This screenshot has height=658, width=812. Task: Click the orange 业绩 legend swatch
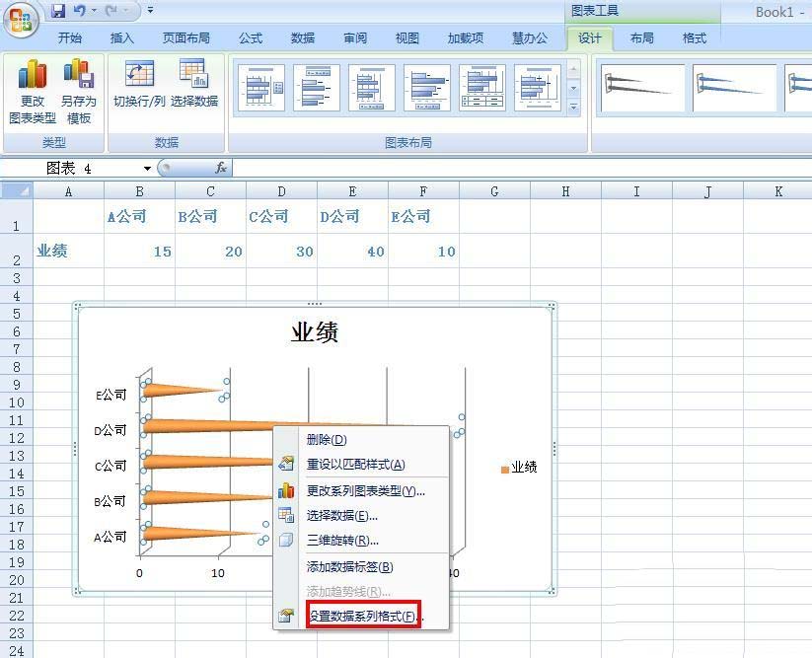pos(505,469)
